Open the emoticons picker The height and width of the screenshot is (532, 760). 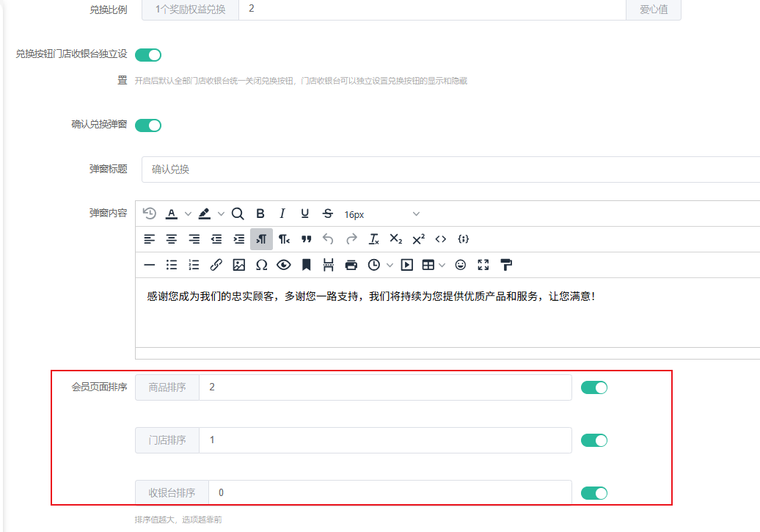click(x=461, y=265)
